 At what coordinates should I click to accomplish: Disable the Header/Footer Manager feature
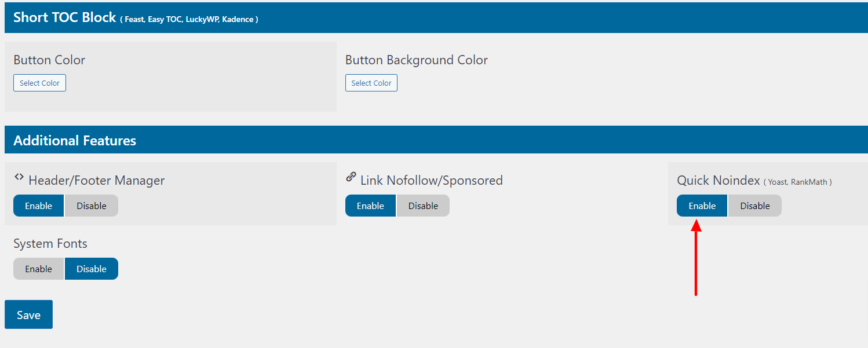point(91,205)
